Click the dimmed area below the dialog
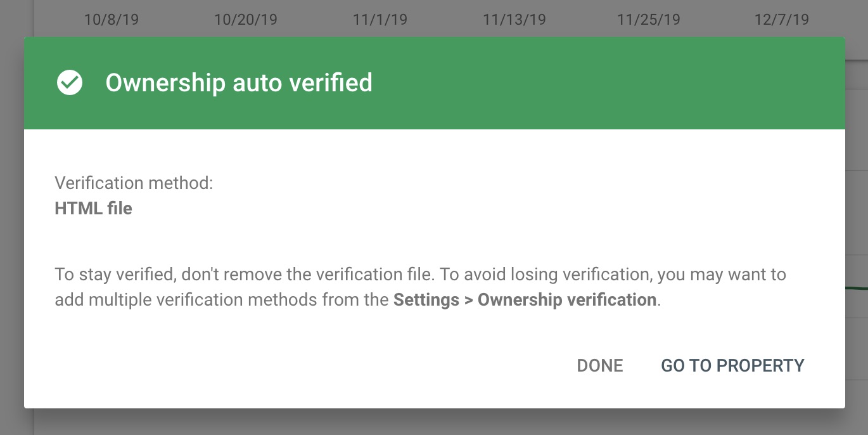Image resolution: width=868 pixels, height=435 pixels. coord(434,422)
